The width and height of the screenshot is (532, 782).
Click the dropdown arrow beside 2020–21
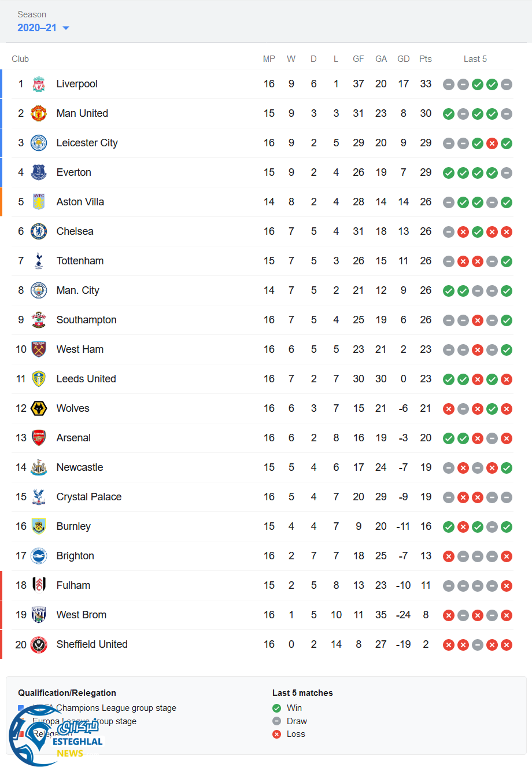tap(66, 28)
